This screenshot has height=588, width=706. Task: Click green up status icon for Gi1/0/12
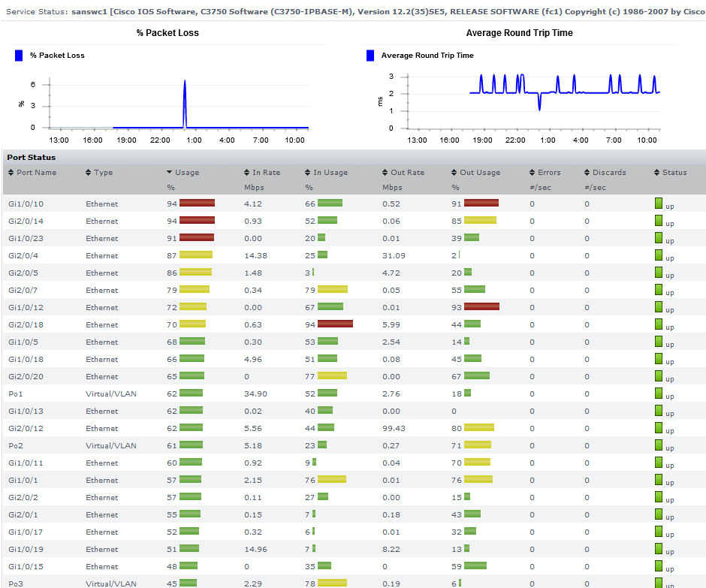click(x=658, y=307)
